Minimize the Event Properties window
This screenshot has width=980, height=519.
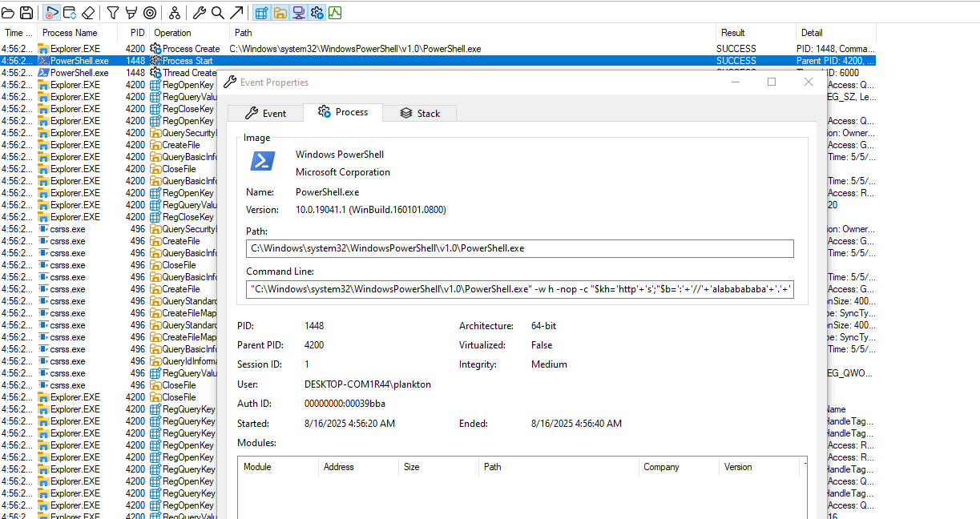click(x=736, y=82)
